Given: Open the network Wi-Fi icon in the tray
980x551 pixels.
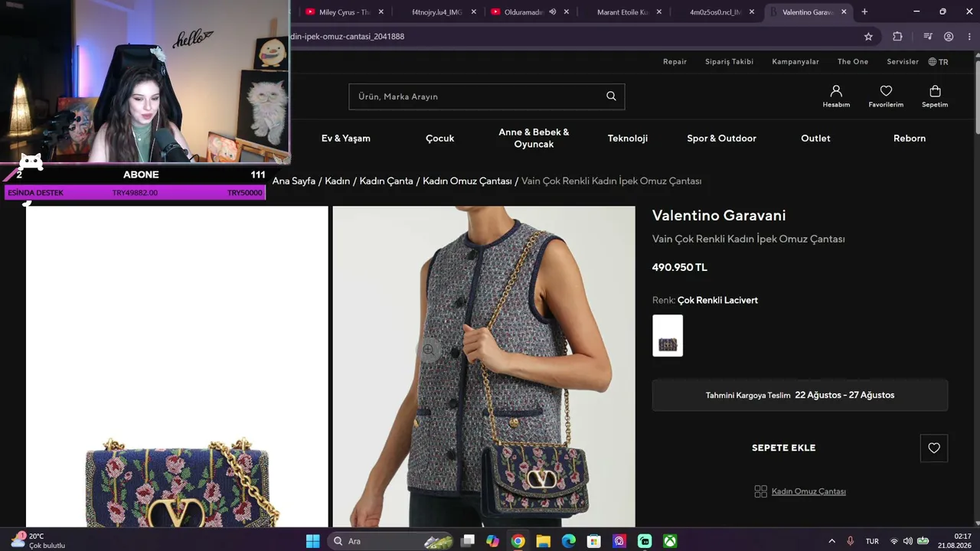Looking at the screenshot, I should [x=893, y=541].
